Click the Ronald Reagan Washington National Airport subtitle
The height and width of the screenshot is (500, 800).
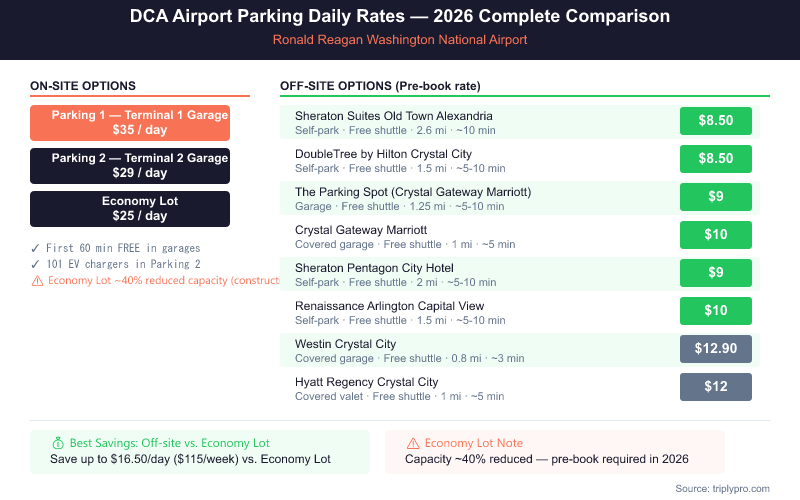(400, 40)
